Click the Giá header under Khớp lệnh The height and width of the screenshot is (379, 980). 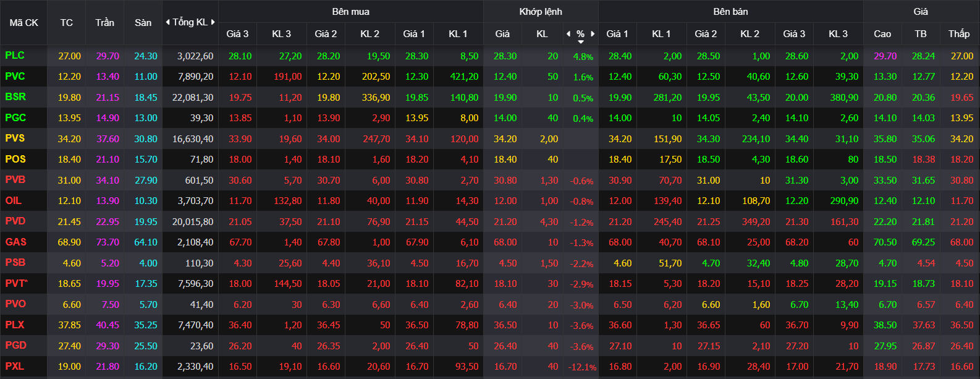pyautogui.click(x=502, y=34)
